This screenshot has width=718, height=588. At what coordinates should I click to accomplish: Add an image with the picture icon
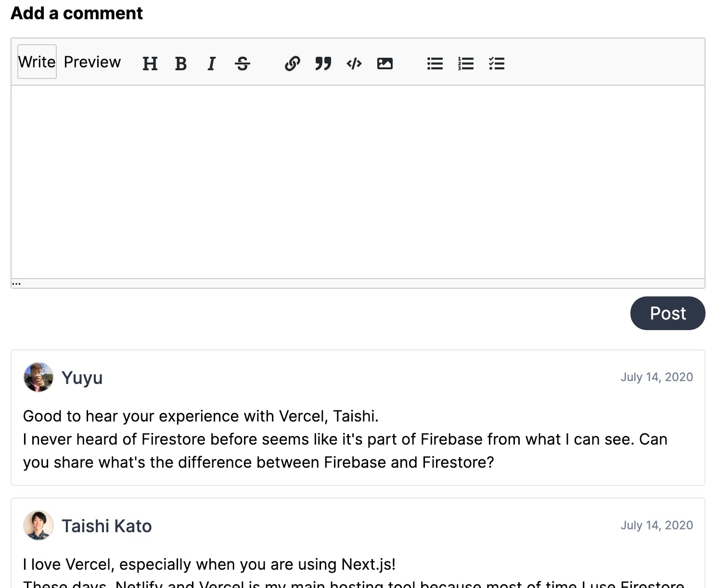385,64
